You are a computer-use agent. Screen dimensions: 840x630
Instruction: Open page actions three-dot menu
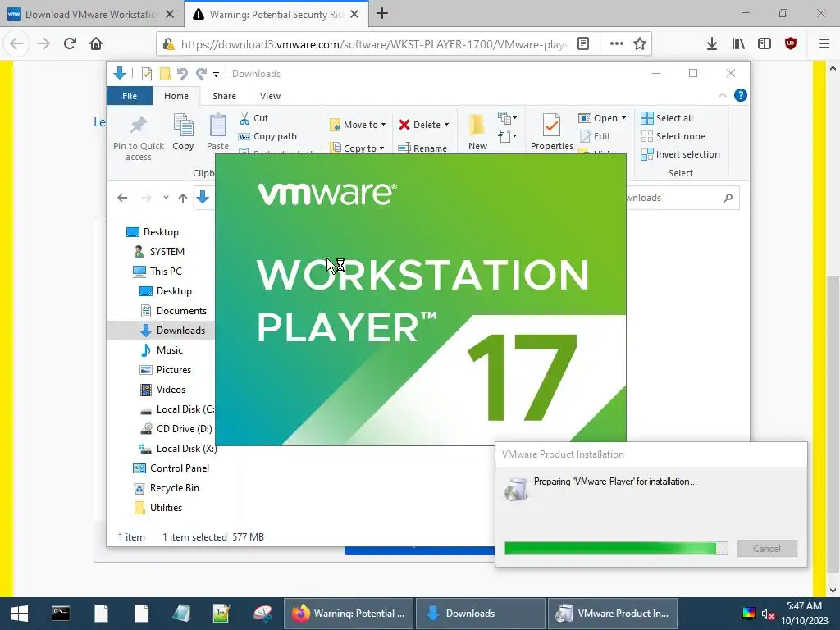click(x=617, y=44)
